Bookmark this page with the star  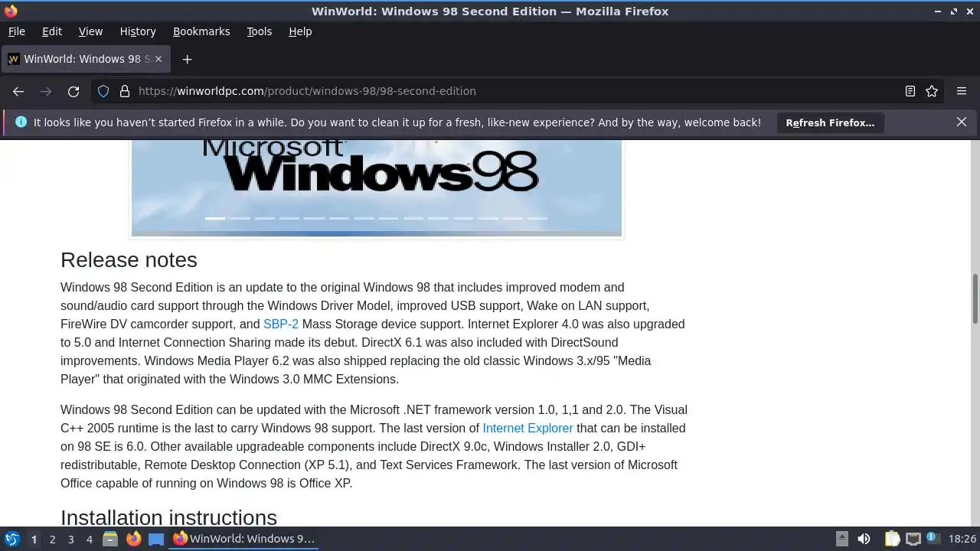pyautogui.click(x=932, y=91)
